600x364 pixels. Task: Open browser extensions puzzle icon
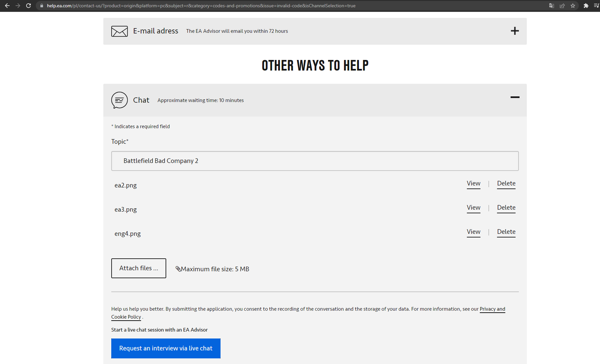(586, 6)
